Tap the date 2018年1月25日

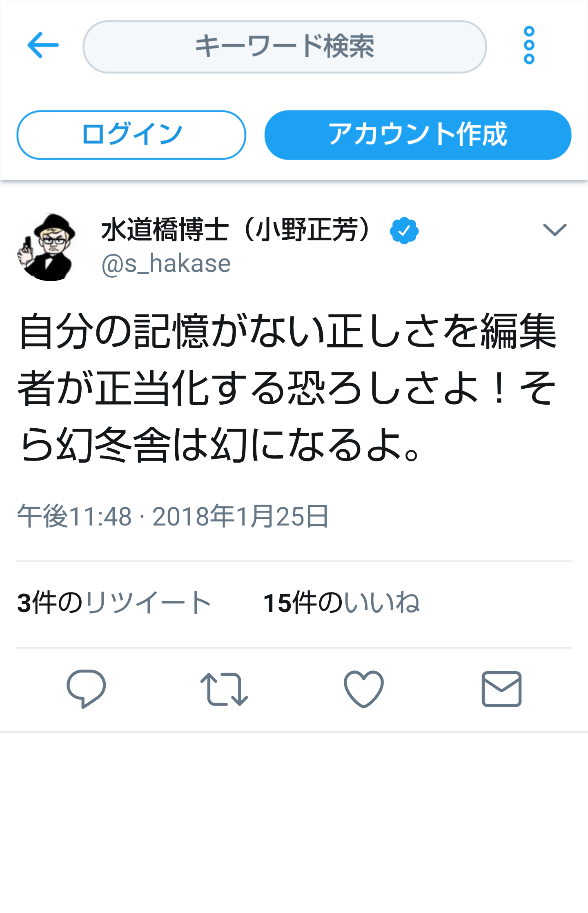[241, 516]
